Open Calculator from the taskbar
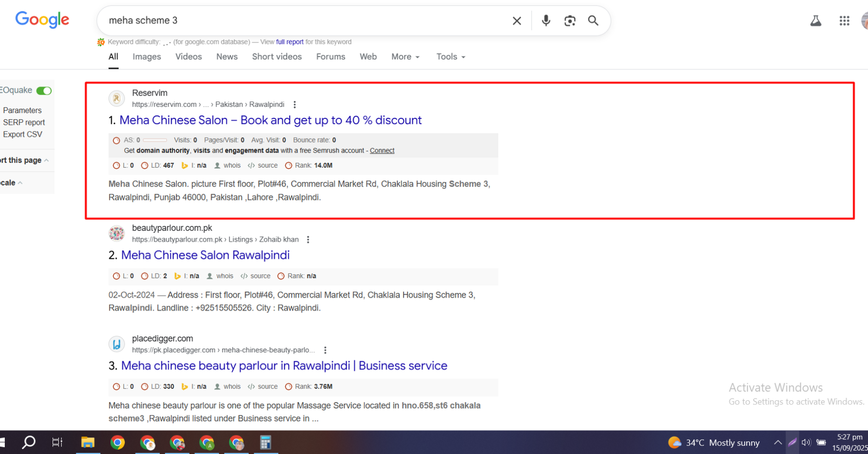 (x=265, y=442)
